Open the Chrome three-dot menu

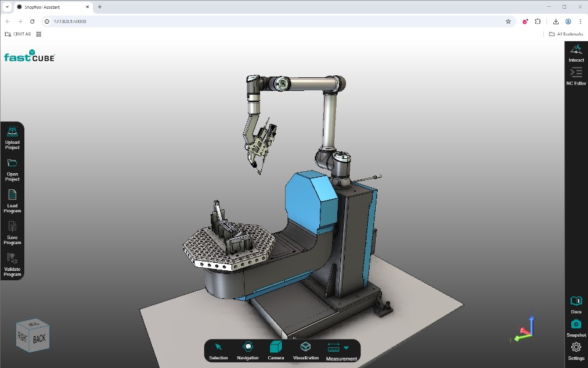[x=581, y=21]
